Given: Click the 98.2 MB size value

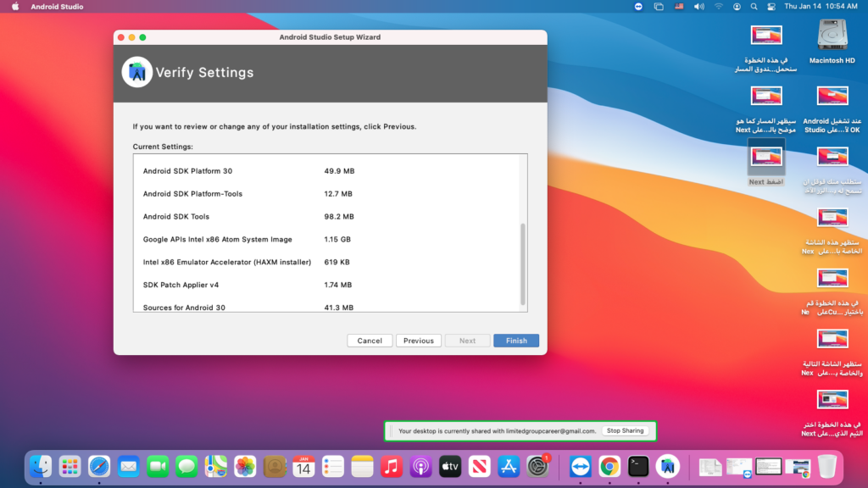Looking at the screenshot, I should 339,216.
